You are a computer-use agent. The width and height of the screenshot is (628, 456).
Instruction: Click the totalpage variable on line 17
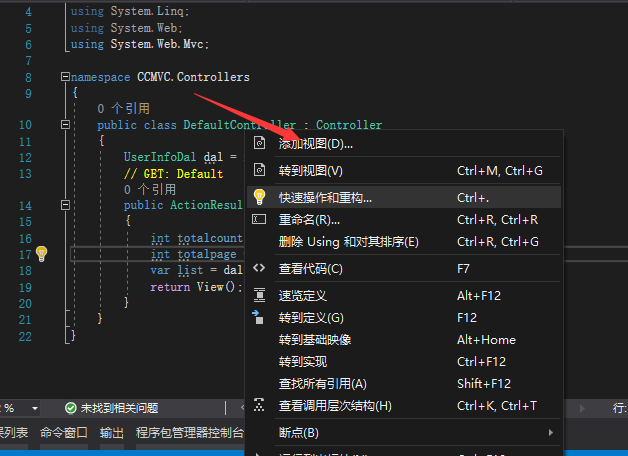(207, 254)
